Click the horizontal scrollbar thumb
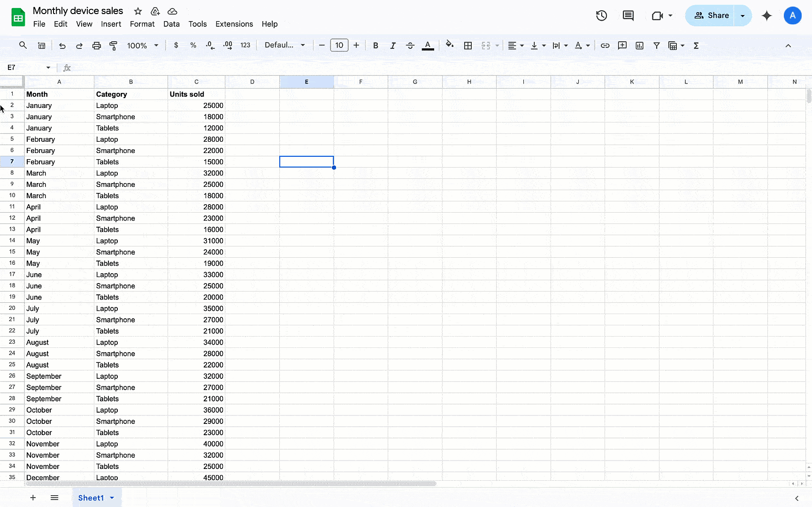This screenshot has width=812, height=507. click(x=230, y=484)
